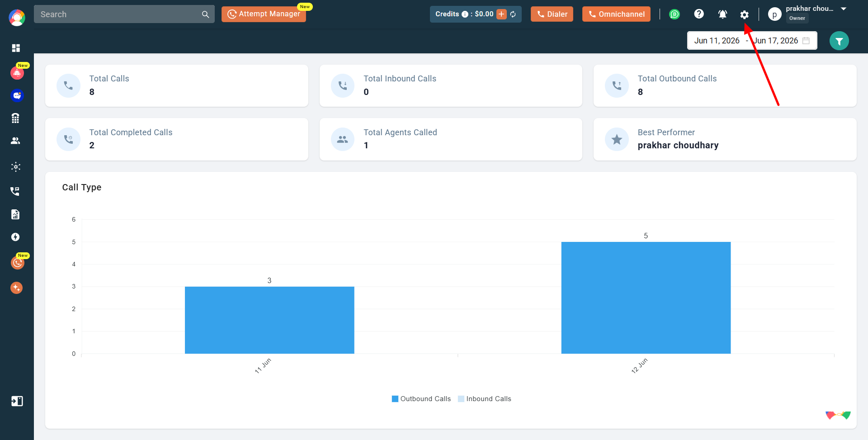This screenshot has width=868, height=440.
Task: Click the star icon on Best Performer card
Action: (617, 139)
